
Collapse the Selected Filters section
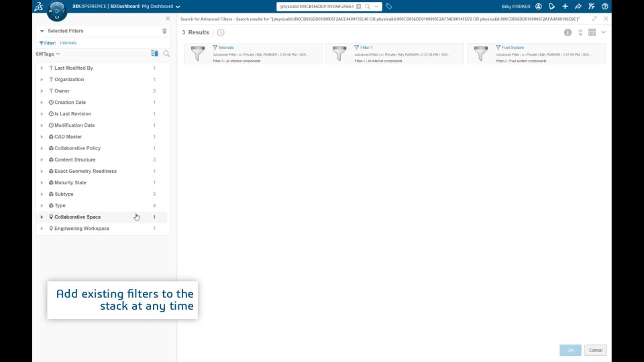(x=42, y=32)
